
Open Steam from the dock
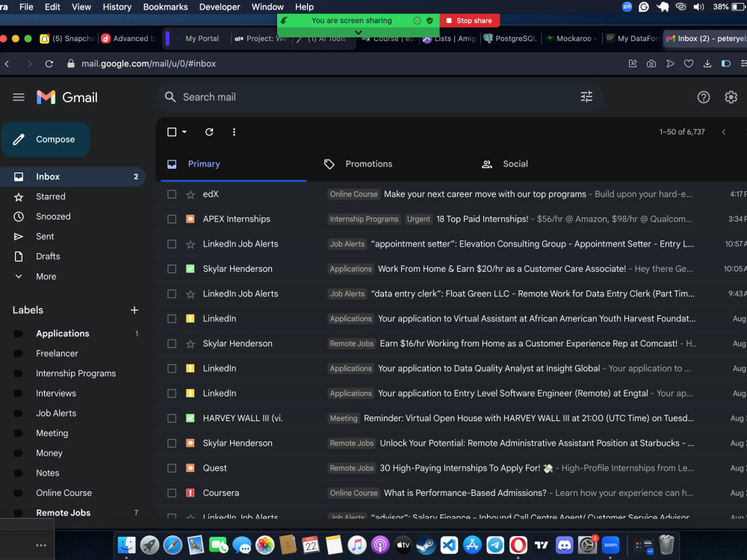(x=426, y=545)
